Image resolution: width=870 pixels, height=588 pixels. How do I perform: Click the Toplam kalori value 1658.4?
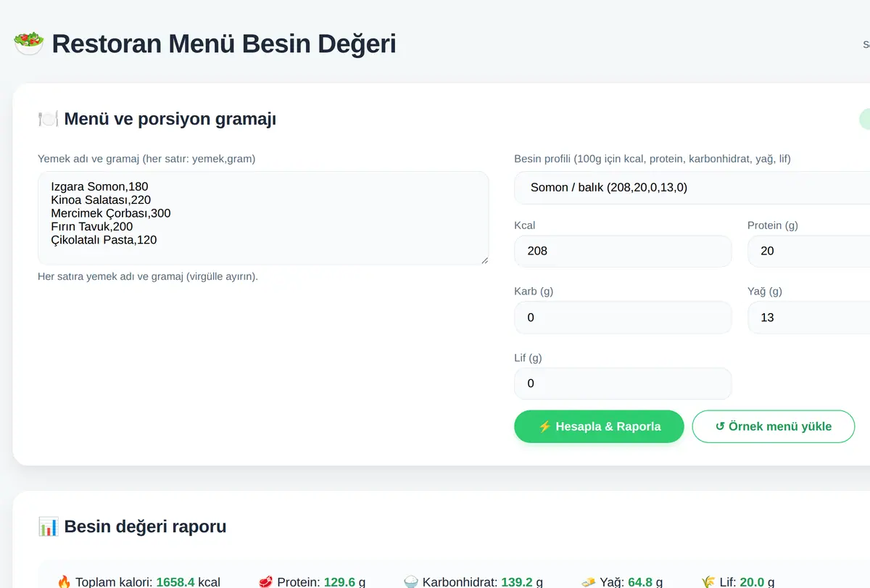point(175,582)
